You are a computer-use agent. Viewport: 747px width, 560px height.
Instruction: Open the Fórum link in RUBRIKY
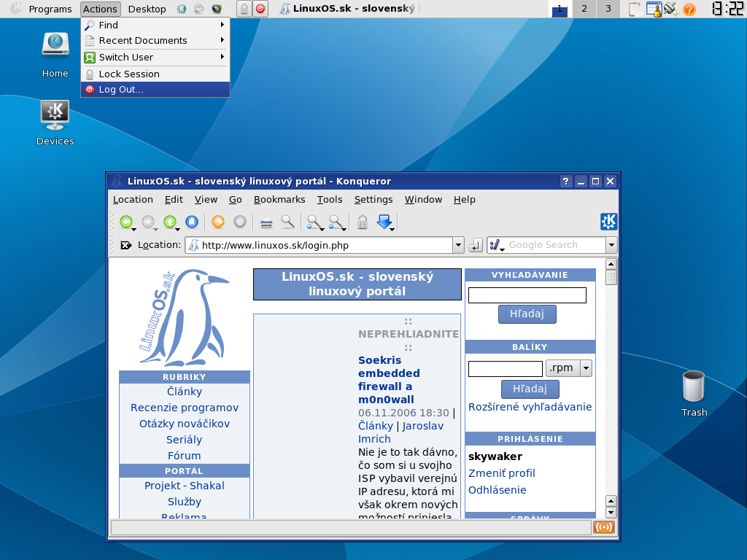click(185, 456)
